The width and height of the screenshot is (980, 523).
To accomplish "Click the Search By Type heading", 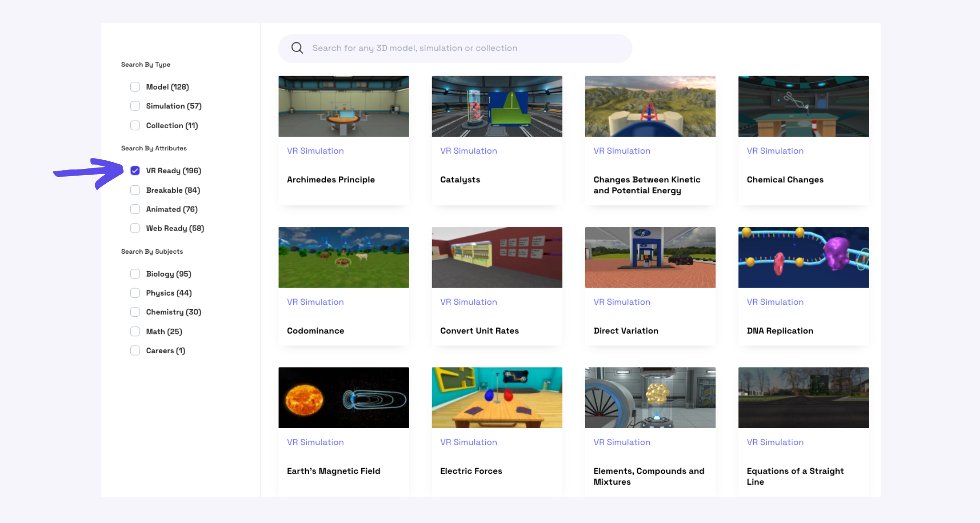I will (145, 65).
